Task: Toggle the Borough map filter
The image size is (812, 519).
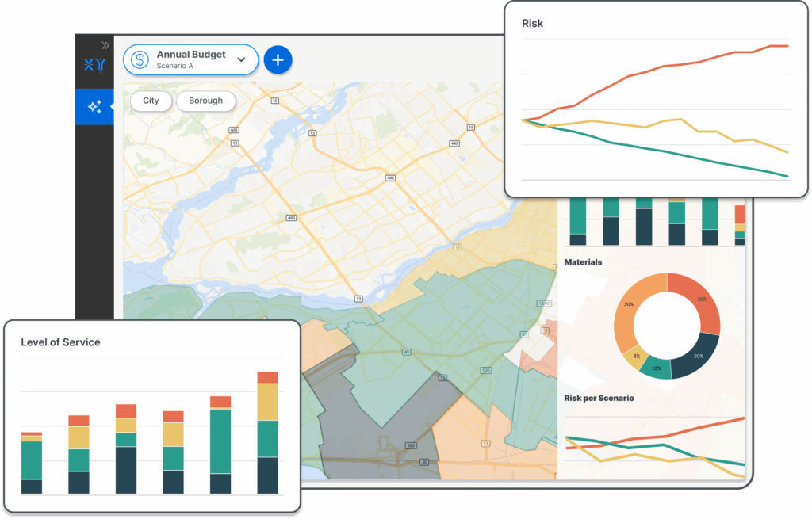Action: 205,101
